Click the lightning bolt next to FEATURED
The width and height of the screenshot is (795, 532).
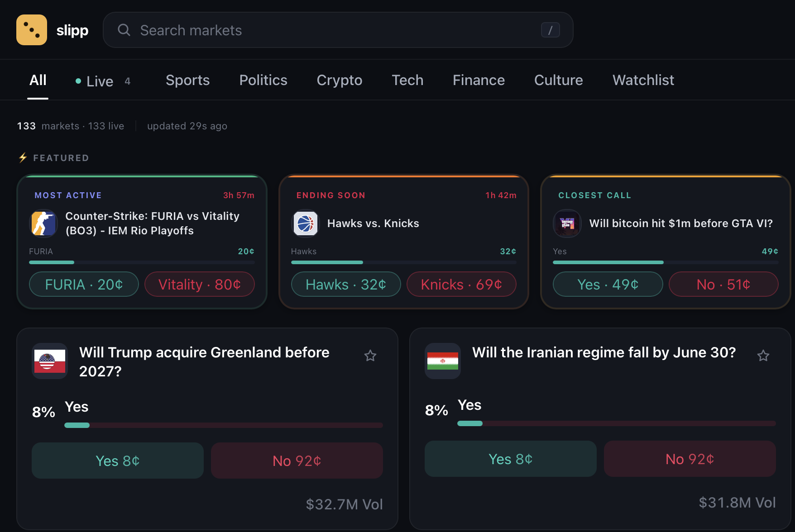click(x=22, y=157)
